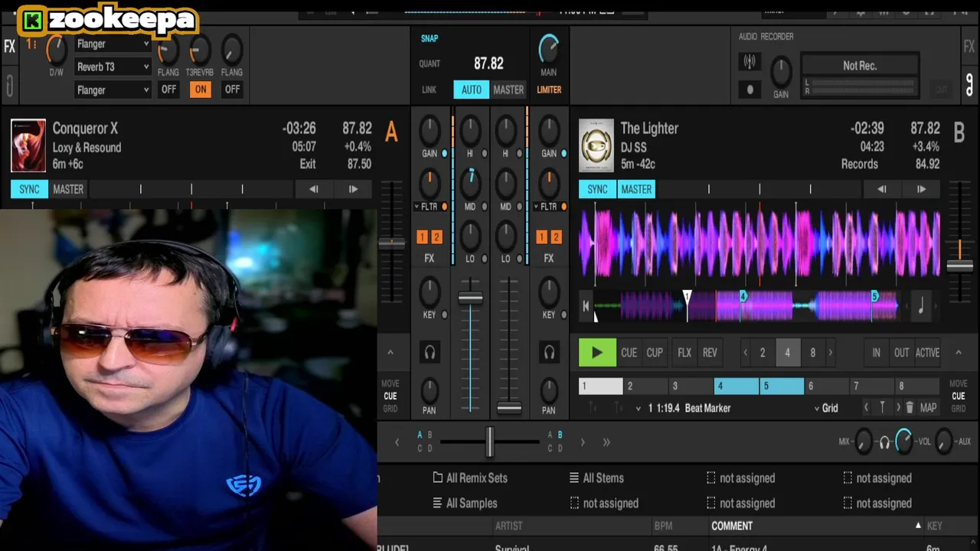Viewport: 980px width, 551px height.
Task: Jump to track start in Deck B overview
Action: pos(586,306)
